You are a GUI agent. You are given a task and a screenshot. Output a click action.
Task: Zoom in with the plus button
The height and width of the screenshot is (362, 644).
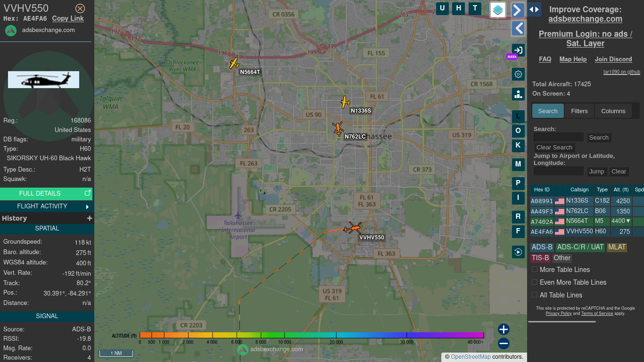[x=504, y=329]
